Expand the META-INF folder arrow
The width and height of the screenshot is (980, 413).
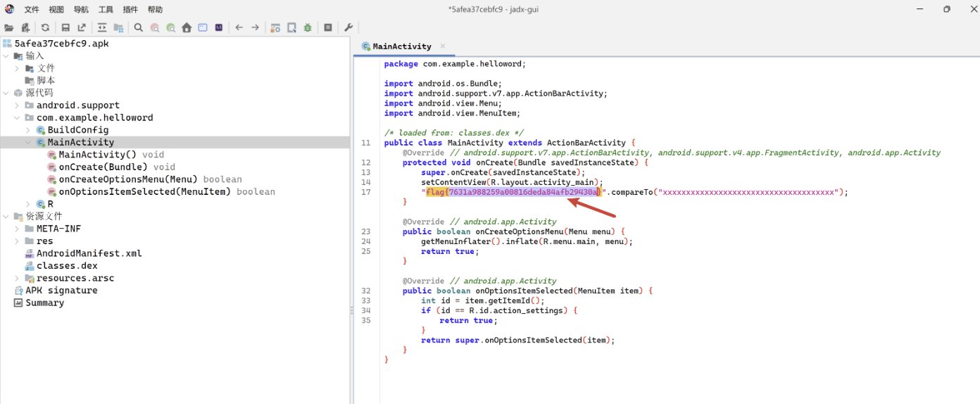pyautogui.click(x=18, y=229)
